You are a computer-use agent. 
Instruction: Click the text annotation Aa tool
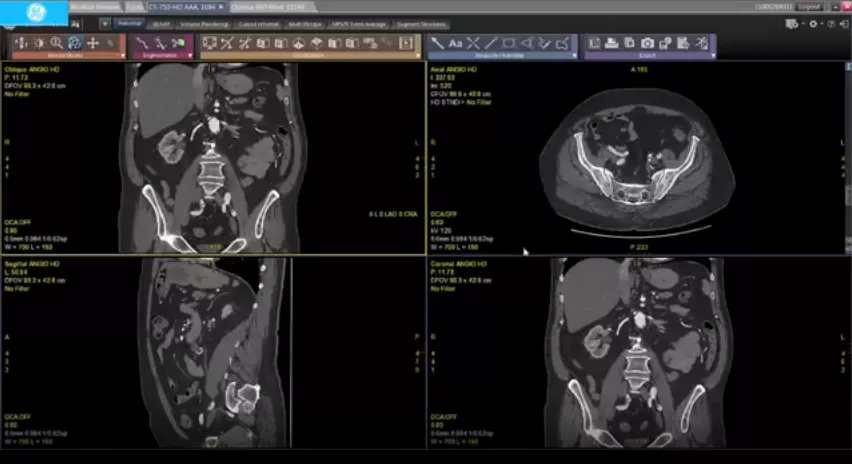click(x=455, y=43)
